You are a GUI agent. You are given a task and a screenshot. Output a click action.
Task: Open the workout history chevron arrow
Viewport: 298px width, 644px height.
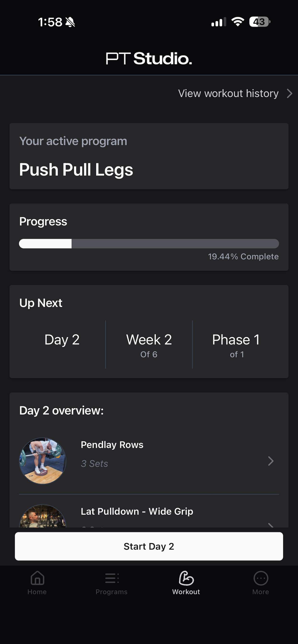click(x=290, y=93)
